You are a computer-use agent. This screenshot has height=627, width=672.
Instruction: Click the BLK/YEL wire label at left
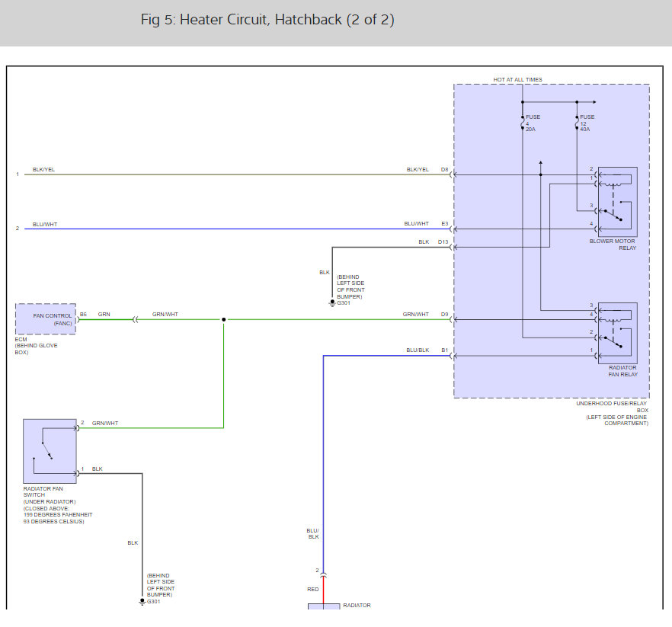point(43,170)
